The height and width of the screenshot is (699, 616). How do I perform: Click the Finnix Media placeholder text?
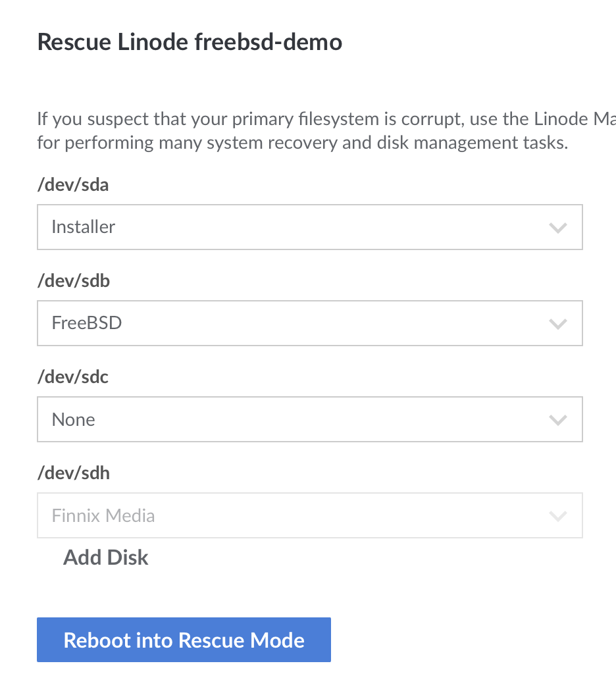(x=103, y=515)
